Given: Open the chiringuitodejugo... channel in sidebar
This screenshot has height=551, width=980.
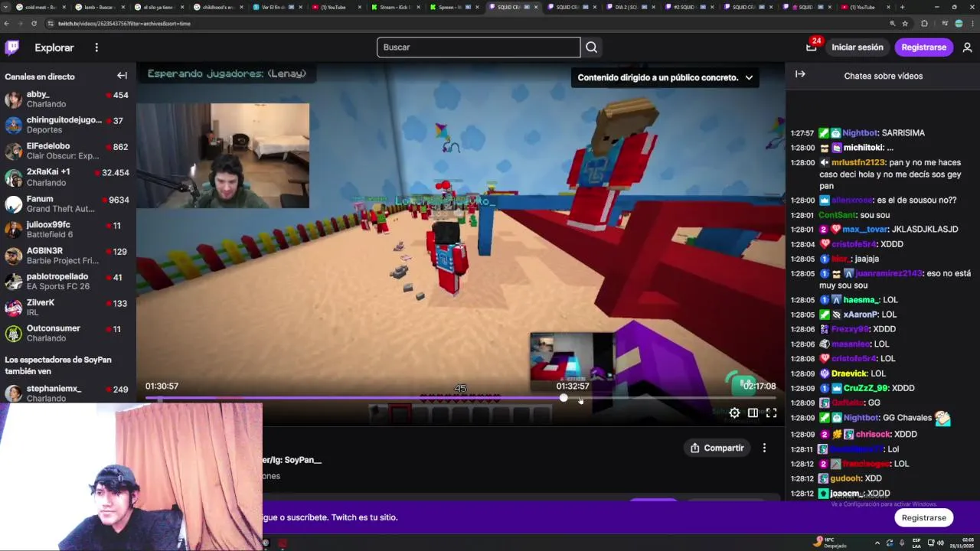Looking at the screenshot, I should pos(68,126).
